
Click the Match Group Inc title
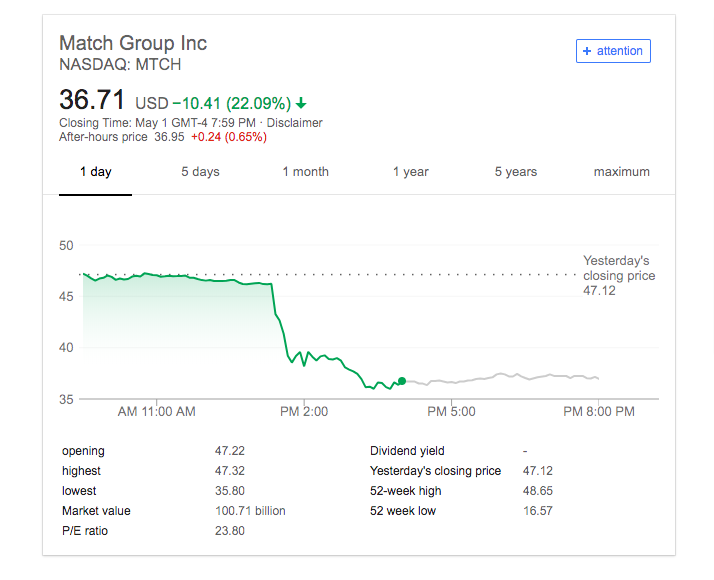coord(133,43)
